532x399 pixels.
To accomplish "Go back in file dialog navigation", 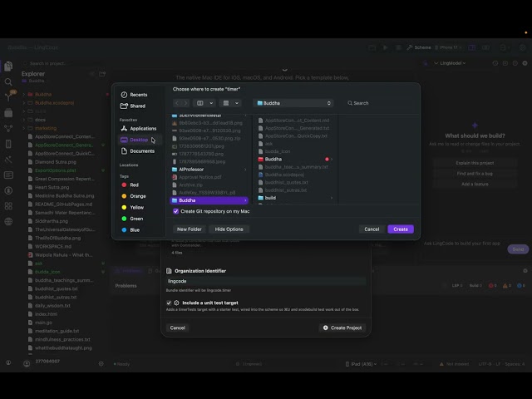I will click(x=177, y=103).
